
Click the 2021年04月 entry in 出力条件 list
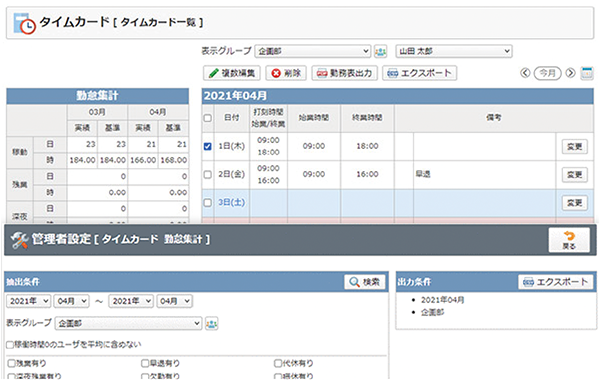[x=443, y=300]
